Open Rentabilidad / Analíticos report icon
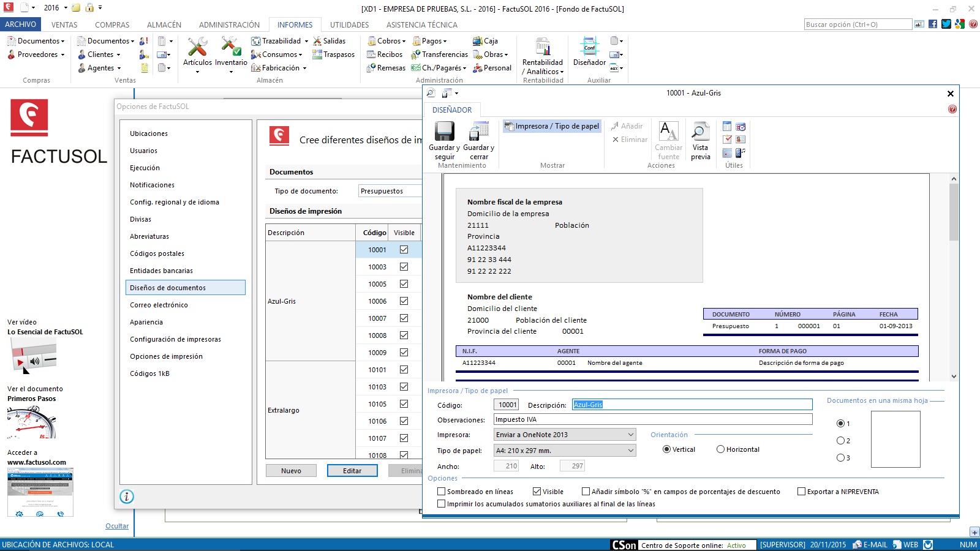The height and width of the screenshot is (551, 980). click(543, 47)
